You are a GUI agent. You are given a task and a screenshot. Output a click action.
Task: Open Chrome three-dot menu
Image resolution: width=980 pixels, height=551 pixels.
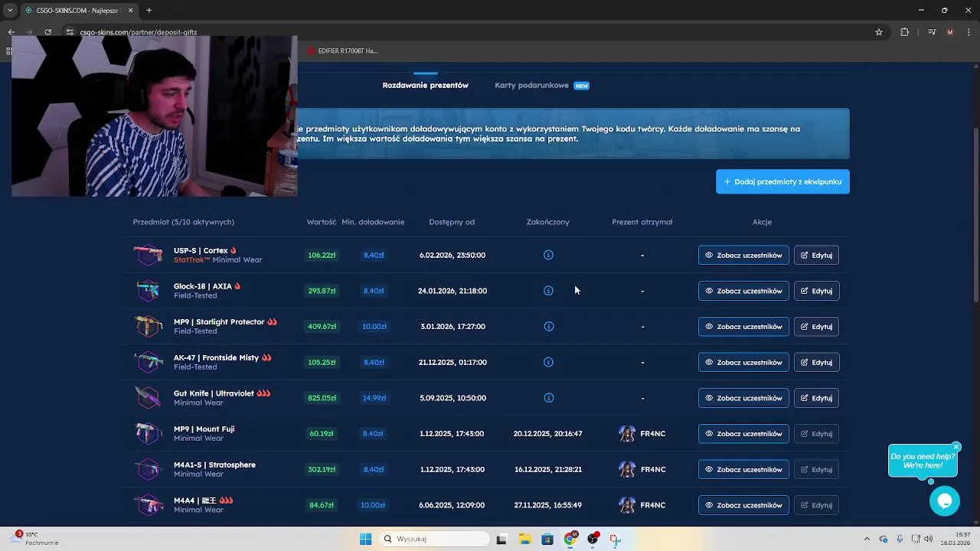click(969, 32)
